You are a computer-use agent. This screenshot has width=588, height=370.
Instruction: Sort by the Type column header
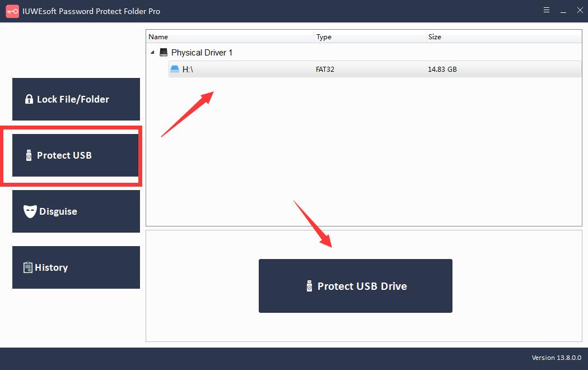click(x=370, y=37)
